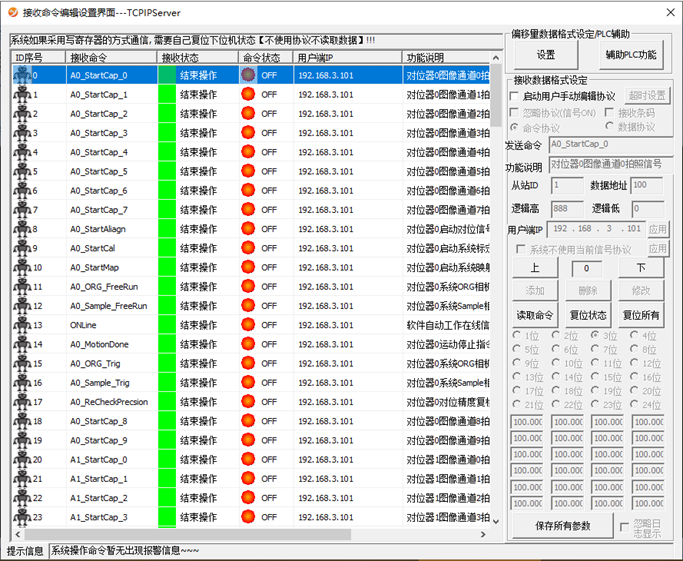Click red status light of A0_MotionDone
This screenshot has width=683, height=561.
pos(248,344)
